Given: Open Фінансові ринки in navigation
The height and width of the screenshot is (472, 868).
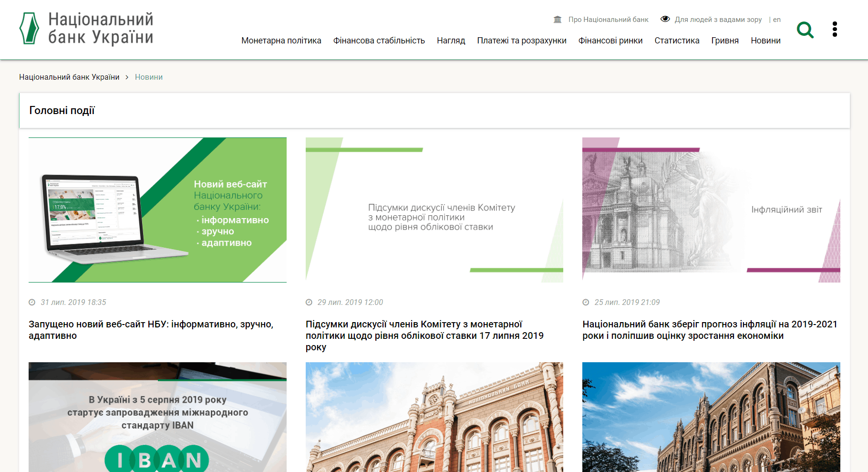Looking at the screenshot, I should click(x=610, y=41).
